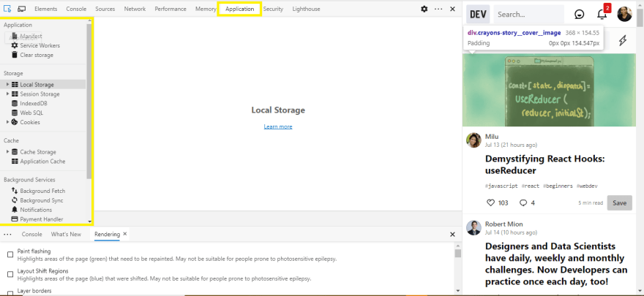Click the #webdev tag
The height and width of the screenshot is (296, 644).
(x=587, y=186)
